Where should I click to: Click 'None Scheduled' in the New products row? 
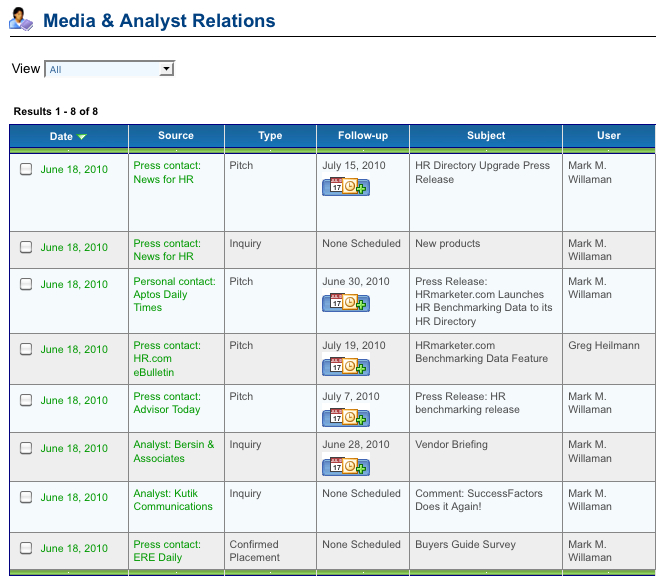(x=361, y=243)
